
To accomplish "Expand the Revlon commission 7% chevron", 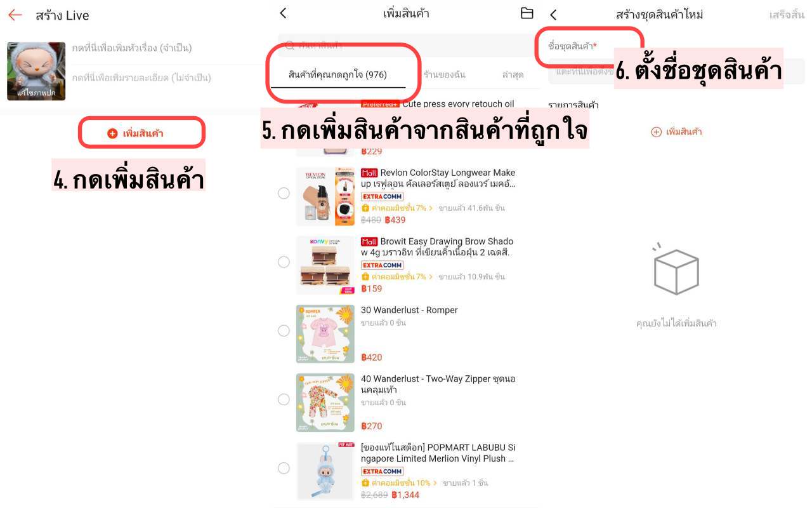I will point(431,208).
